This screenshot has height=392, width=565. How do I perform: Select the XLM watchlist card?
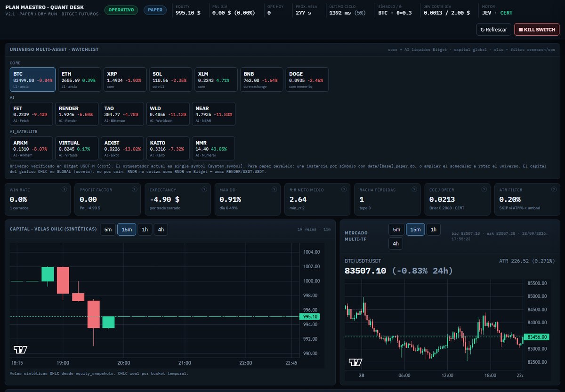[215, 80]
